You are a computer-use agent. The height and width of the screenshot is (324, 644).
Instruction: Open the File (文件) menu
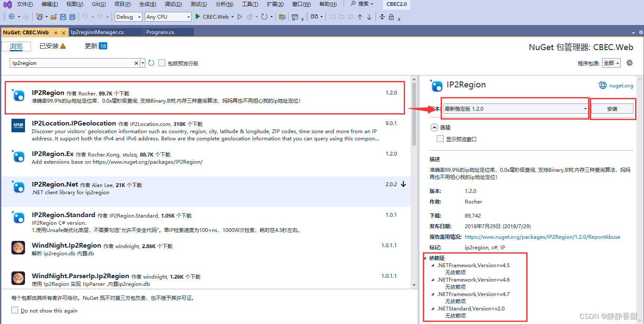pyautogui.click(x=25, y=4)
